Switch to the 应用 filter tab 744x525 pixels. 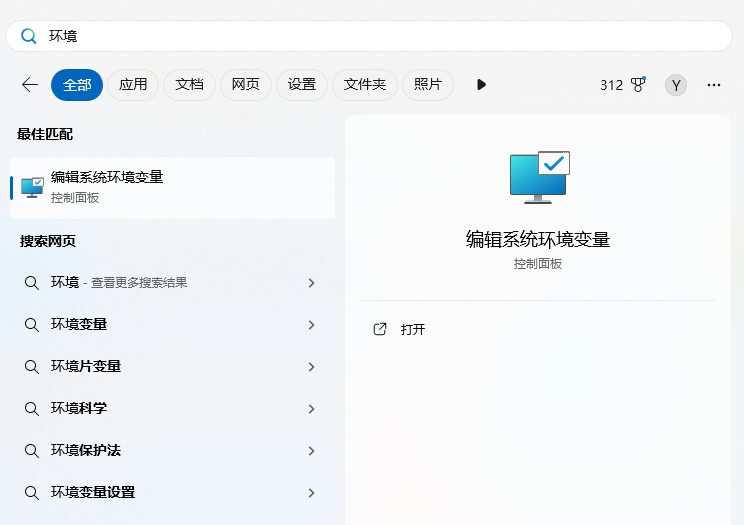[x=133, y=85]
